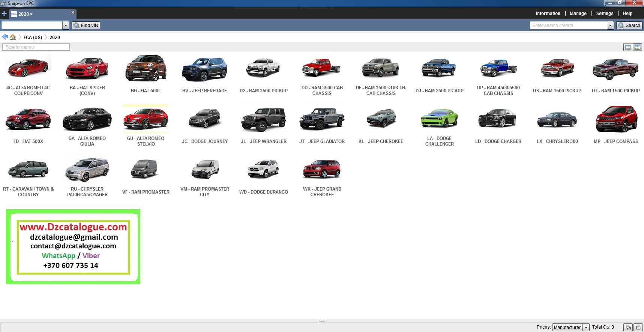Click the Type to narrow filter field
Viewport: 644px width, 332px height.
[36, 47]
